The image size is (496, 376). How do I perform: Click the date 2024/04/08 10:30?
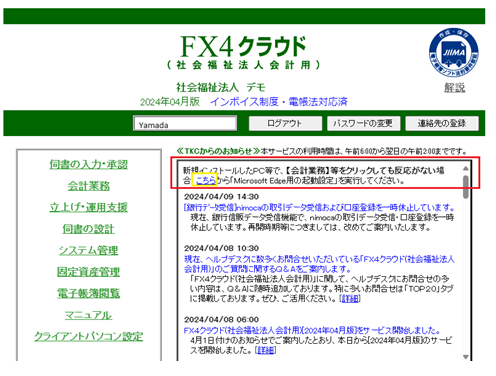coord(221,248)
